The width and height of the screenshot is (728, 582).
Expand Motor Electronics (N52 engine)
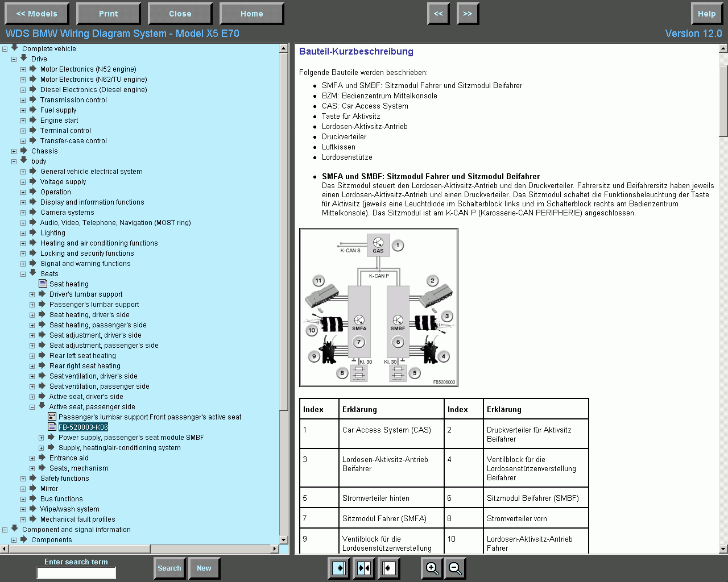click(23, 69)
